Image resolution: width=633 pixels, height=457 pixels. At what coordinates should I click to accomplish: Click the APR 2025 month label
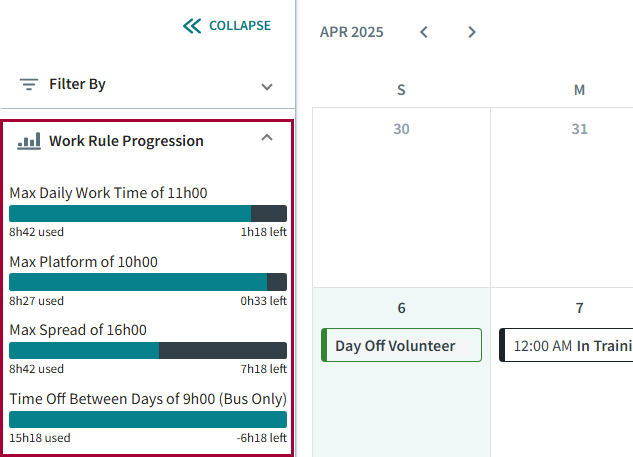pyautogui.click(x=351, y=32)
